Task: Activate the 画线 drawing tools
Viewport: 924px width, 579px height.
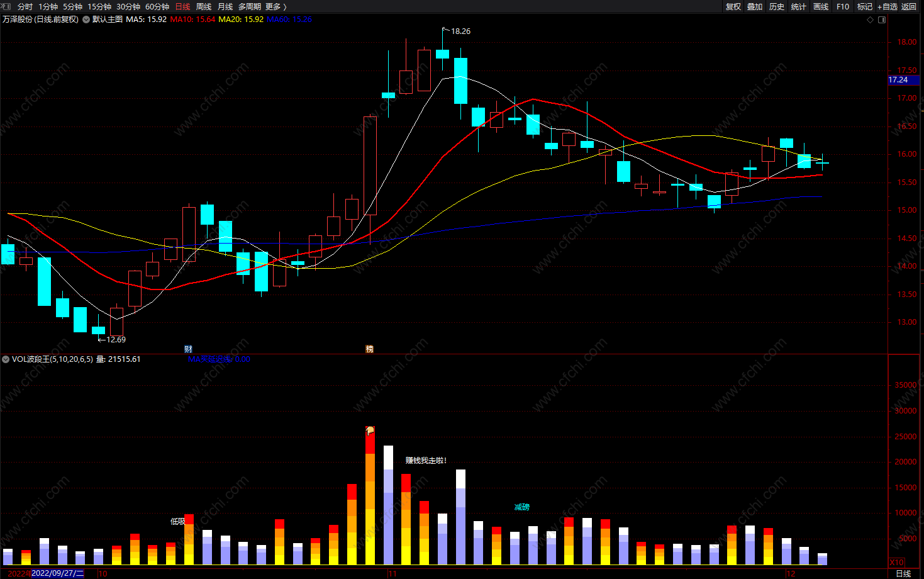Action: [821, 6]
